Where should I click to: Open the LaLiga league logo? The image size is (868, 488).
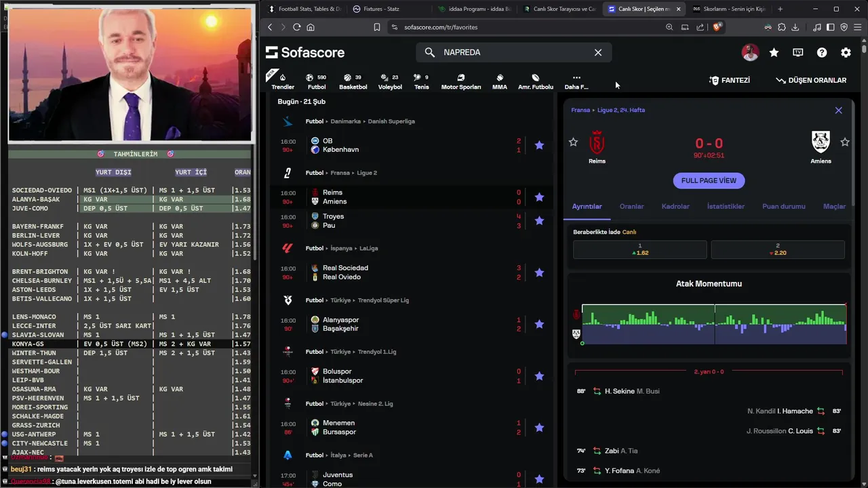tap(288, 248)
